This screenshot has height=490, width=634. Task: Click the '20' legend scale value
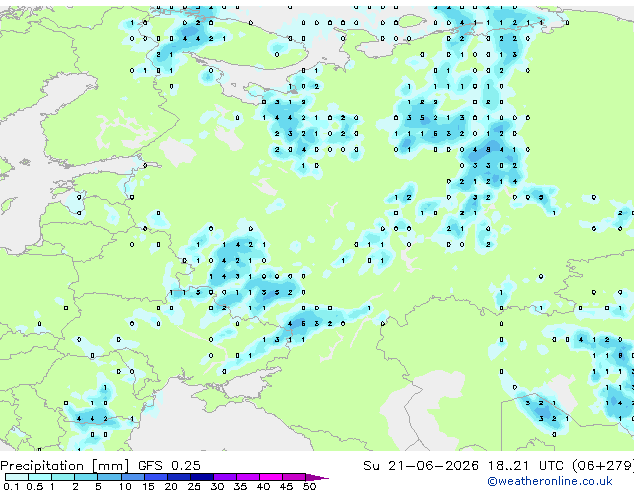pos(171,486)
